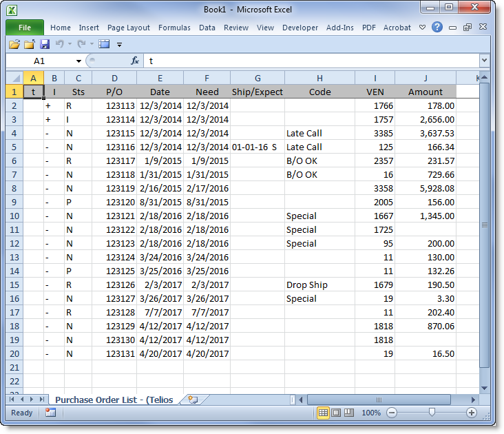Screen dimensions: 504x434
Task: Click the green File button
Action: pos(25,28)
